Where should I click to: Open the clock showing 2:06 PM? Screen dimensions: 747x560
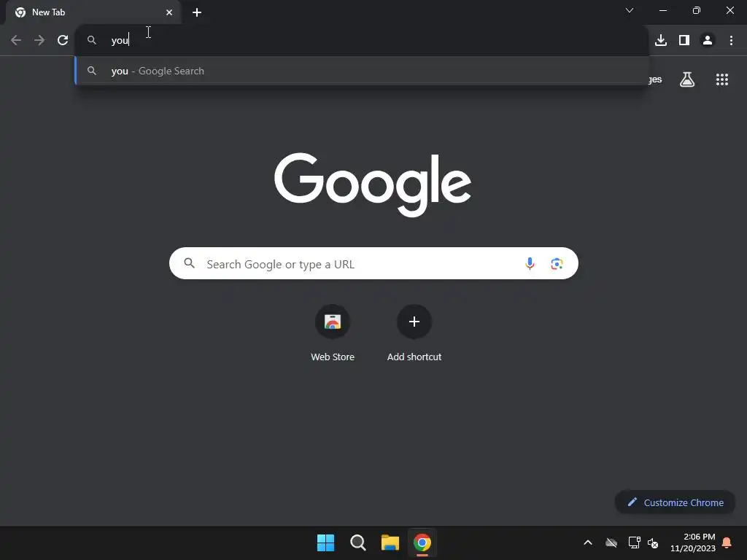coord(693,542)
